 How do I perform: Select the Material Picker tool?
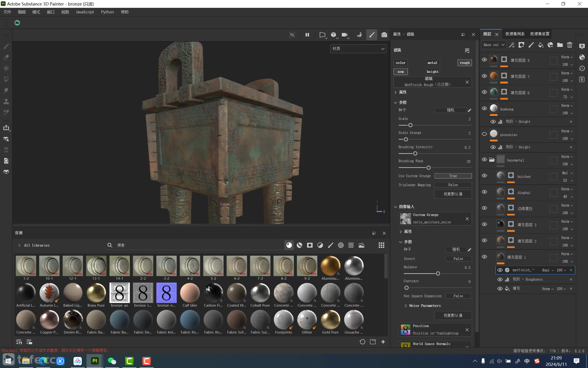coord(6,112)
